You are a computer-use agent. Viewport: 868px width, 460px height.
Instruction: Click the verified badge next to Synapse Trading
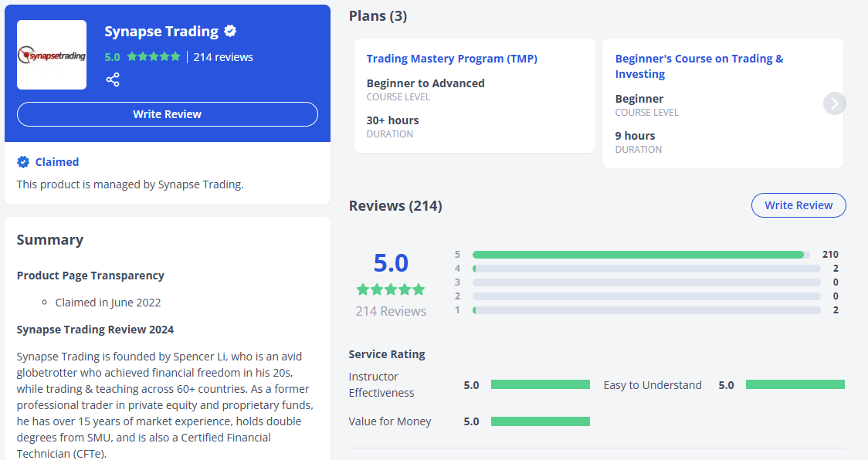coord(230,32)
